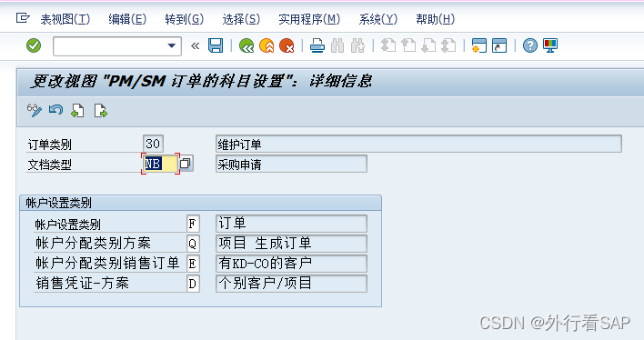644x340 pixels.
Task: Click the 订单类别 label
Action: pos(50,145)
